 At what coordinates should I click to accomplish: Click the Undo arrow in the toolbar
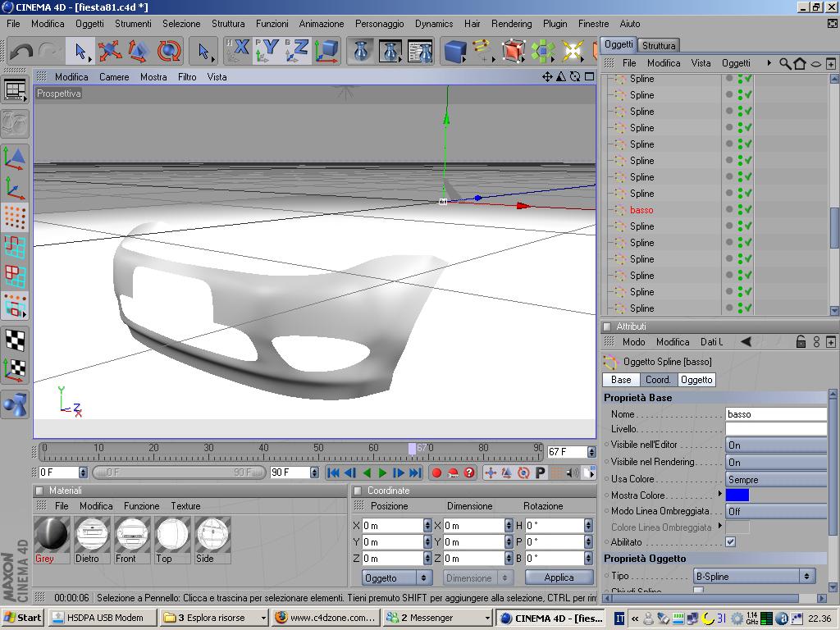(x=21, y=51)
